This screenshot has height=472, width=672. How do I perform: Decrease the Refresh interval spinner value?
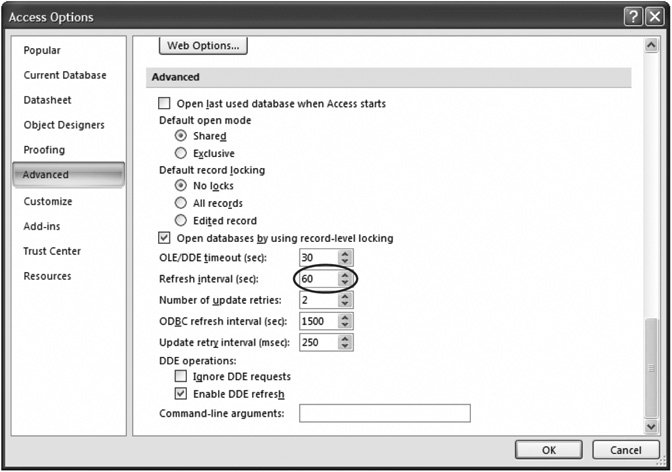coord(345,284)
